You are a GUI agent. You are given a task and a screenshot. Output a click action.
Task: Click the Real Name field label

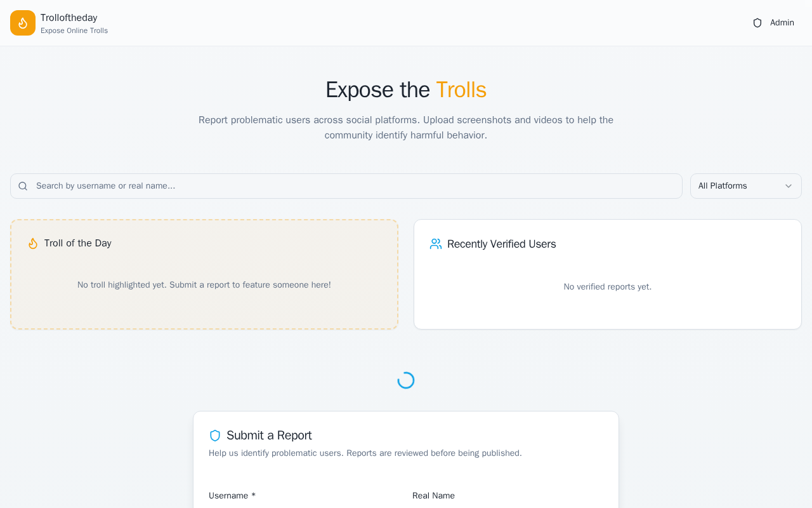point(433,496)
